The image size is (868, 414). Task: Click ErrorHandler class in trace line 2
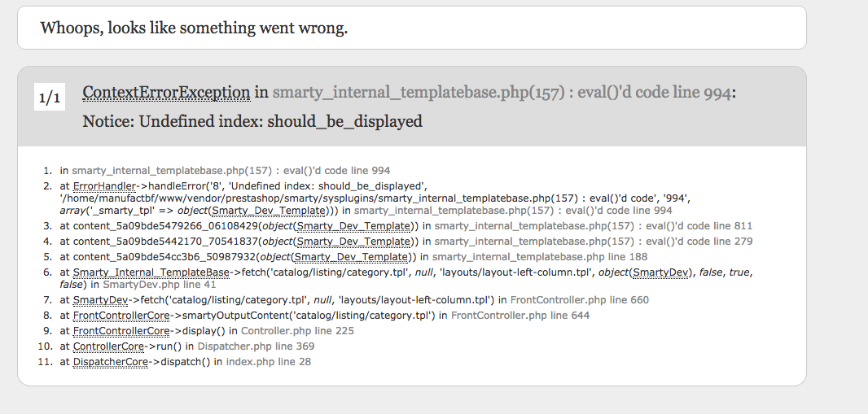click(x=104, y=186)
